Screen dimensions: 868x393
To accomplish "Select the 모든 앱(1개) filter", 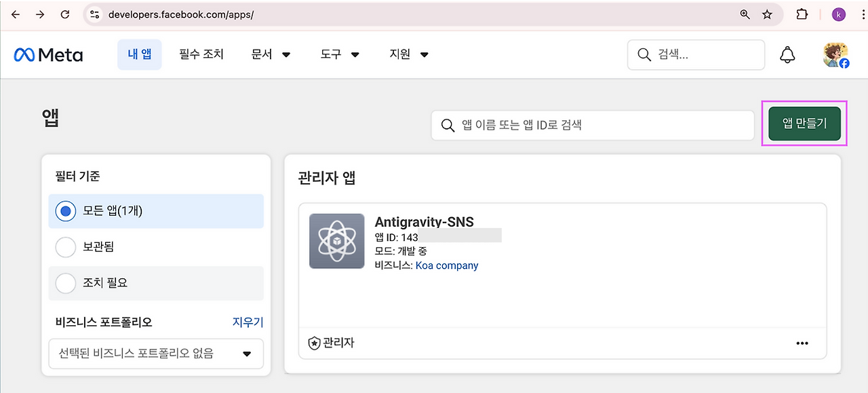I will (156, 211).
